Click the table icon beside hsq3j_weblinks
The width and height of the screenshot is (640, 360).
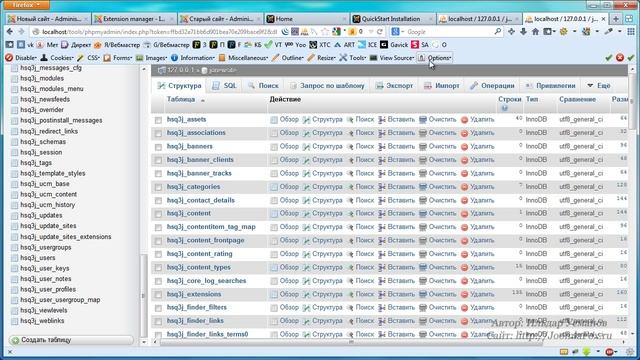(x=15, y=321)
